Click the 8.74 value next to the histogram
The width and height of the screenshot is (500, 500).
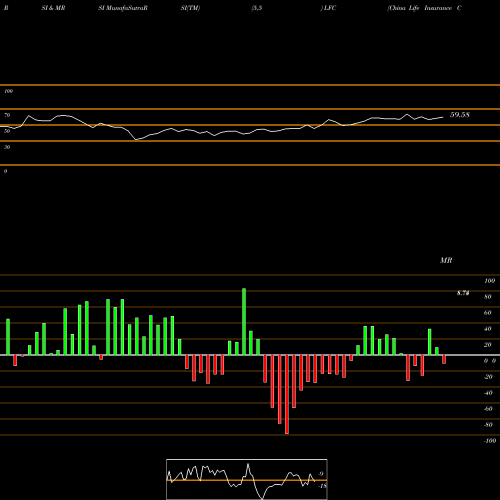(x=463, y=293)
